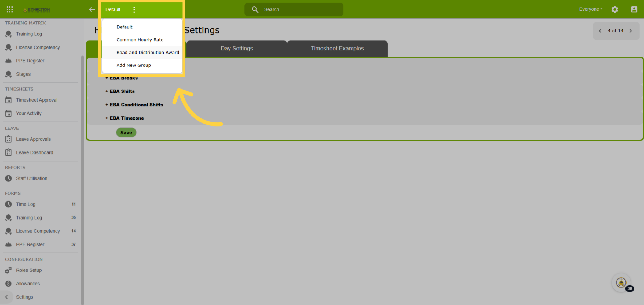Viewport: 644px width, 305px height.
Task: Click the Time Log count badge 11
Action: pos(74,204)
